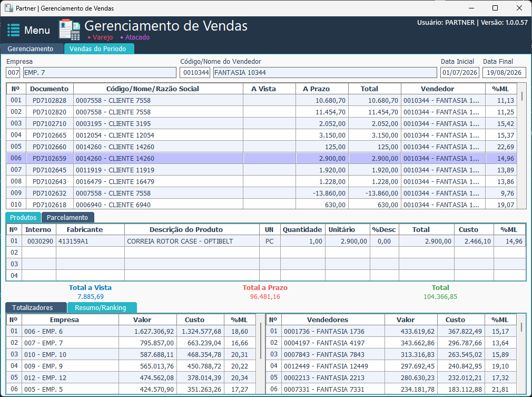The width and height of the screenshot is (532, 397).
Task: Select Empresa row 007 - EMP. 7
Action: click(x=132, y=343)
